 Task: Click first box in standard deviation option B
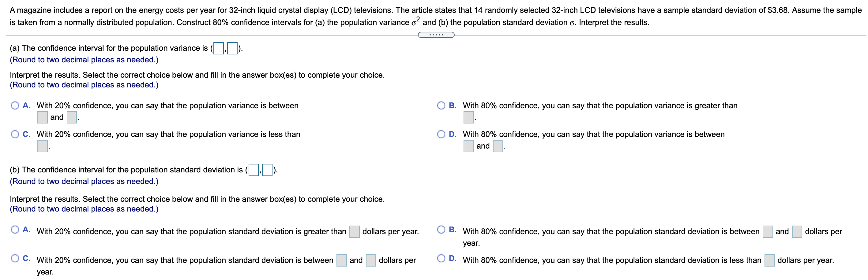point(768,231)
